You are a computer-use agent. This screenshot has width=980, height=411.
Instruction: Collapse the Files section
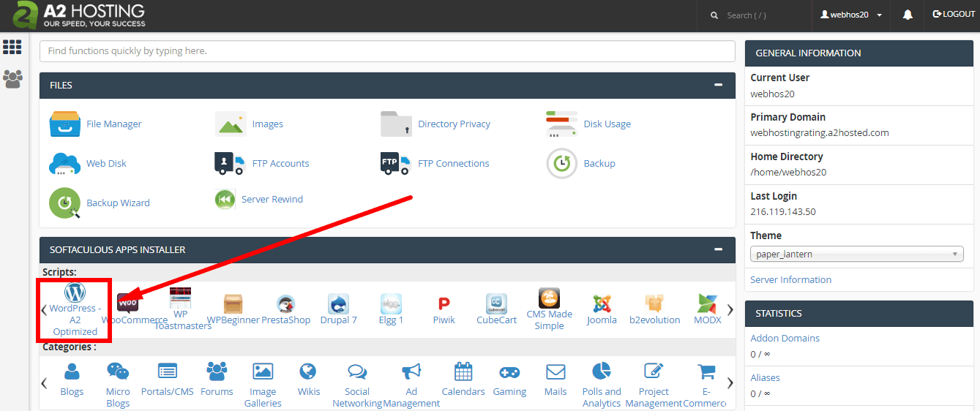point(719,85)
